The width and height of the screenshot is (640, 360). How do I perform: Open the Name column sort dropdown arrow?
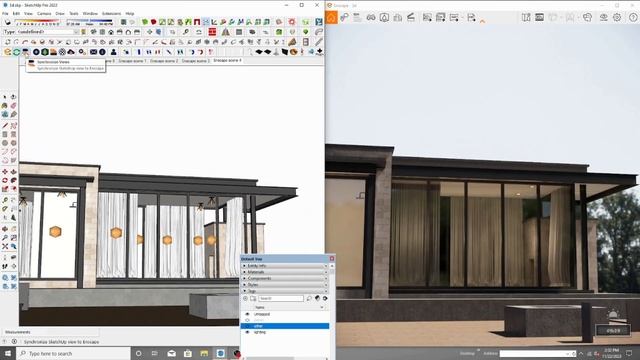pyautogui.click(x=322, y=307)
